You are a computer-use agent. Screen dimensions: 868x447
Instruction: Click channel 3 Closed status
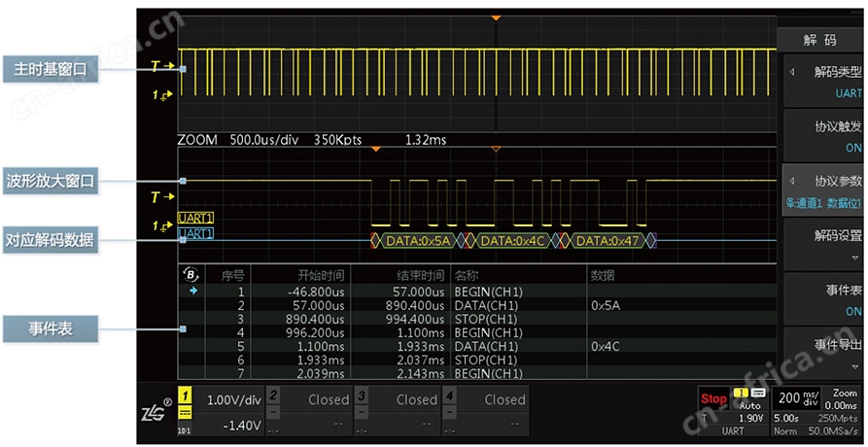417,399
